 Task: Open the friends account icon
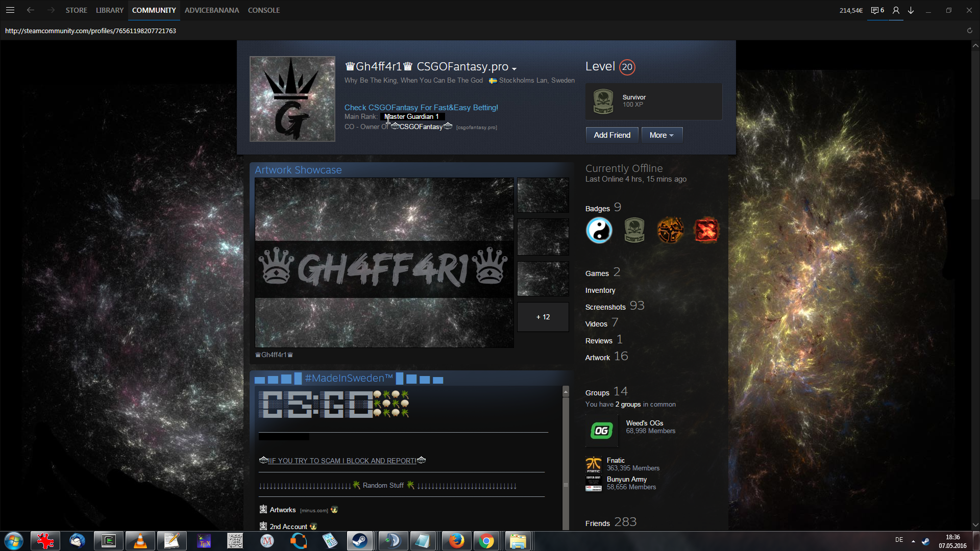896,10
